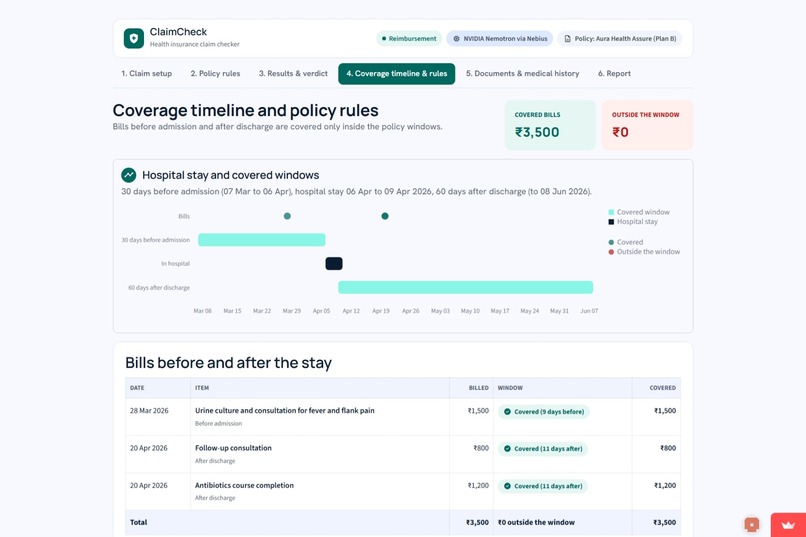Click ₹0 outside the window total text

click(x=536, y=522)
